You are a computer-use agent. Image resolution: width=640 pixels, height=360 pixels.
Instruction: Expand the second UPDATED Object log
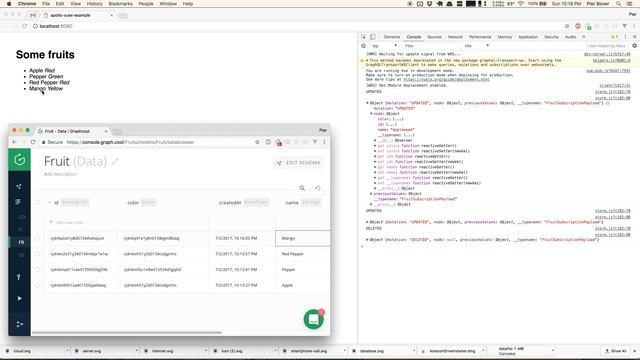[367, 222]
